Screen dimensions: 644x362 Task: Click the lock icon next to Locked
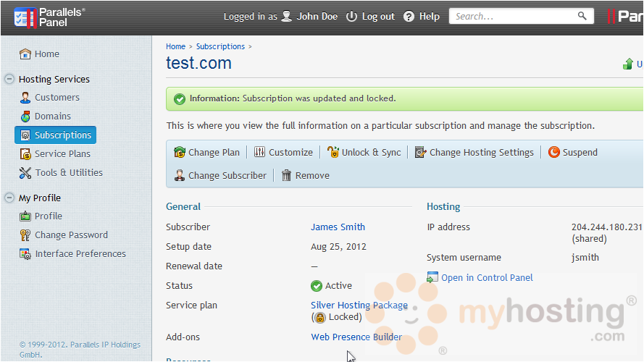(319, 317)
